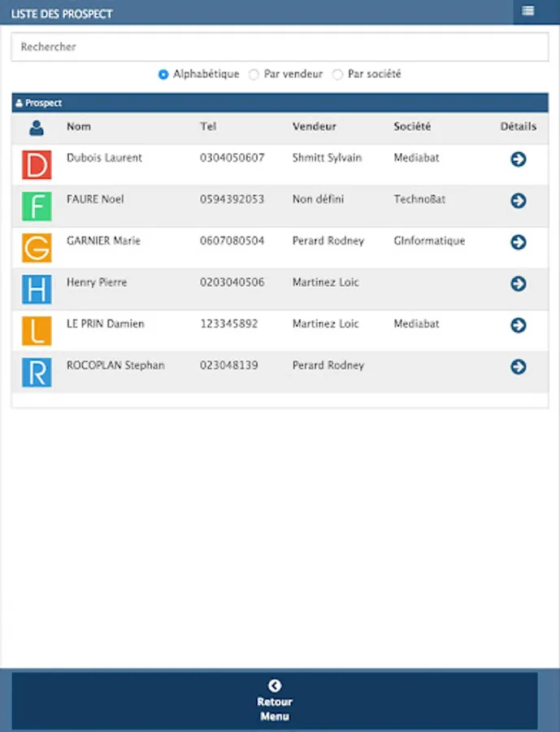Click the green F avatar tile
The image size is (560, 732).
click(x=37, y=207)
